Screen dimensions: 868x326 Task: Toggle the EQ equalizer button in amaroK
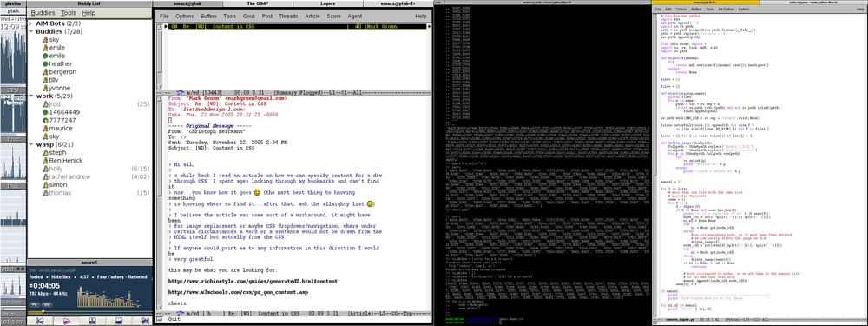coord(47,304)
